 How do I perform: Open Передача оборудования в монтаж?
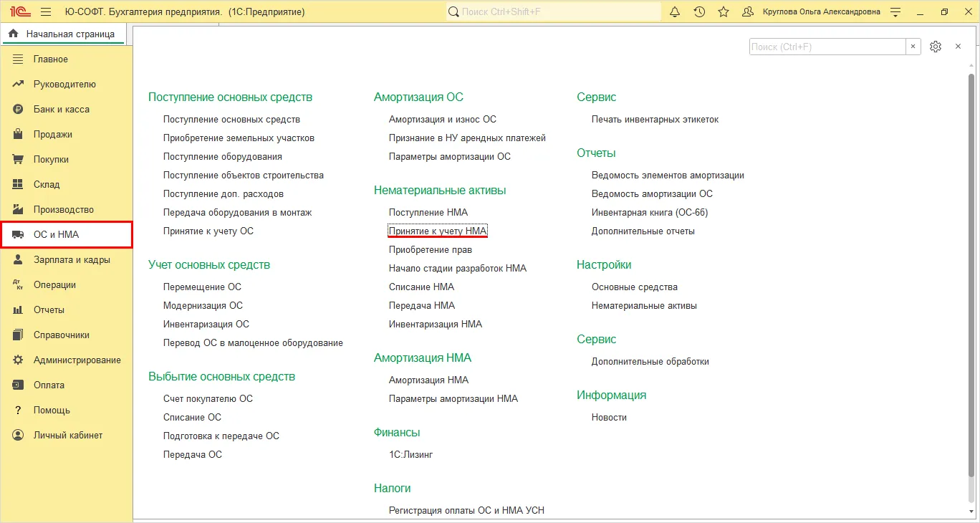238,213
